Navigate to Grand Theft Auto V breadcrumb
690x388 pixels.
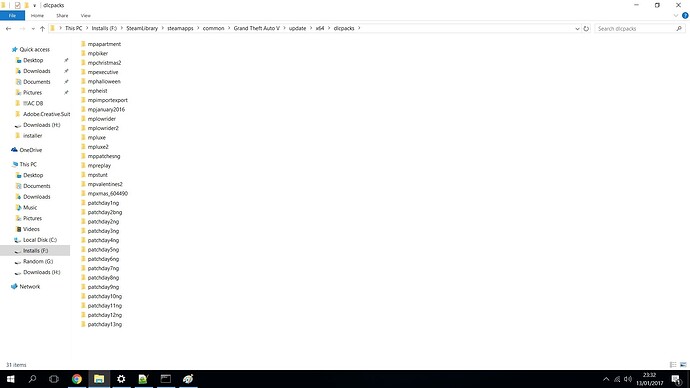coord(256,28)
